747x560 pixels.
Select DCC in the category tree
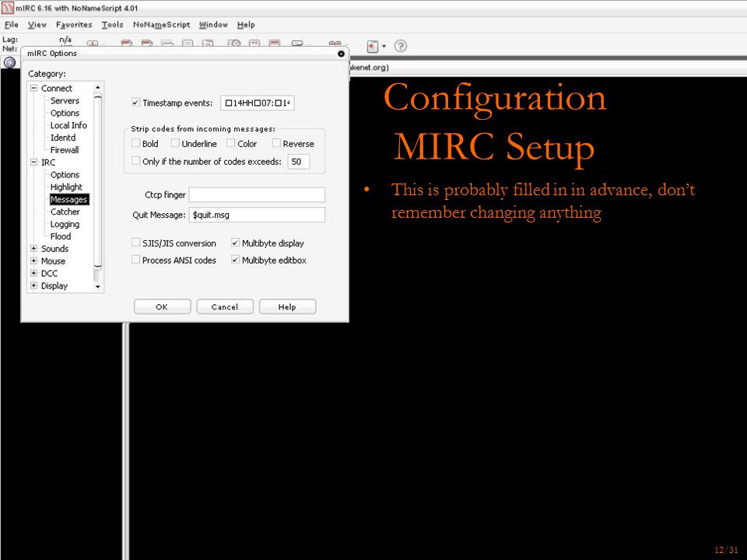point(49,273)
